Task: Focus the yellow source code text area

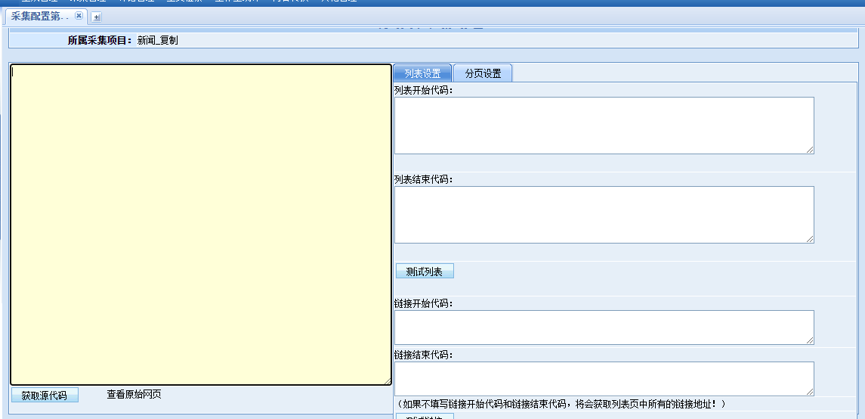Action: pyautogui.click(x=200, y=225)
